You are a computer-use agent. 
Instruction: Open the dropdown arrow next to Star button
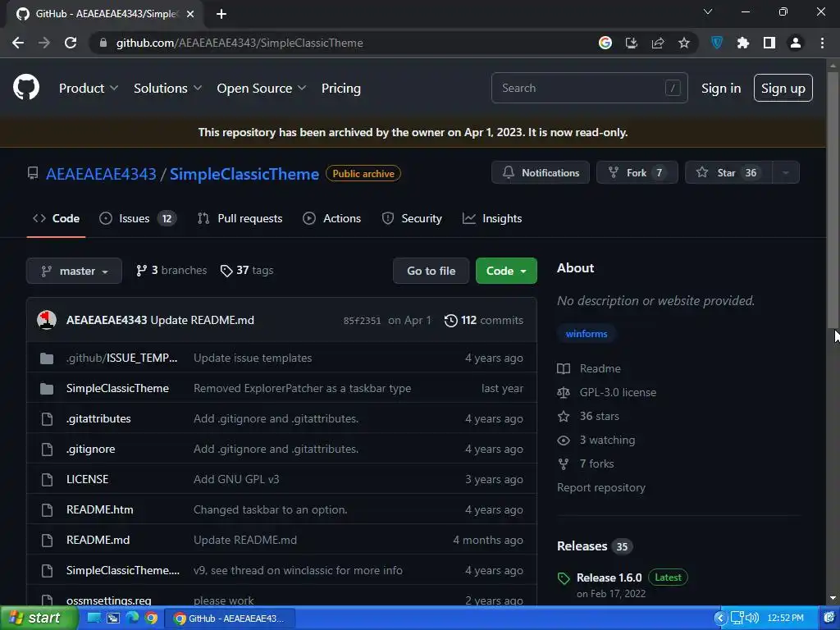(x=785, y=172)
